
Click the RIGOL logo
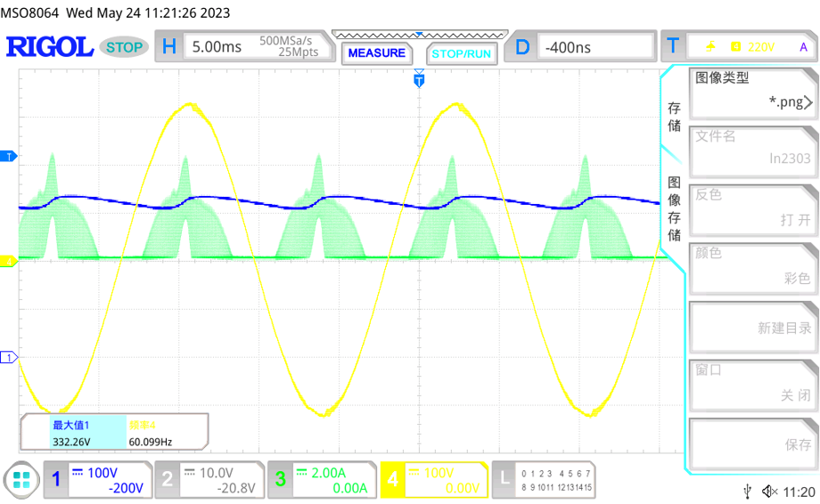click(50, 47)
